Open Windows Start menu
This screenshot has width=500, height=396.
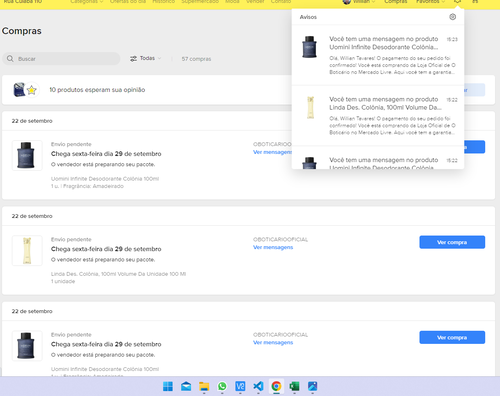[x=168, y=386]
